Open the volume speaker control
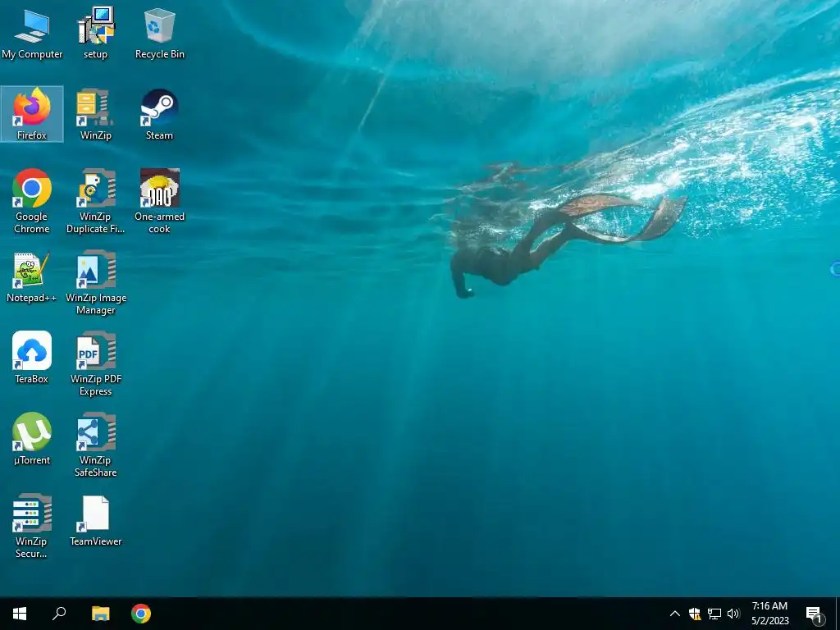Image resolution: width=840 pixels, height=630 pixels. point(733,614)
